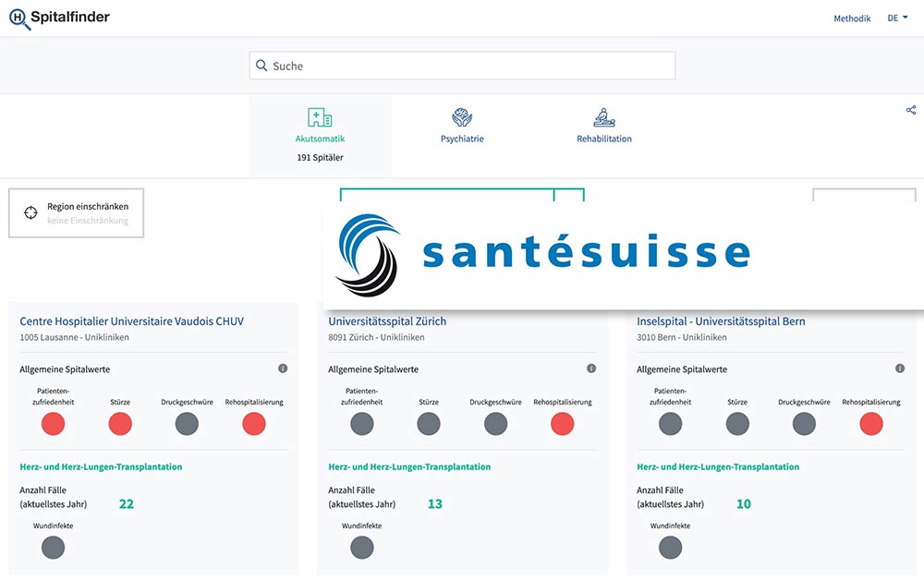Click the Akutsomatik hospital building icon
The image size is (924, 580).
click(320, 117)
